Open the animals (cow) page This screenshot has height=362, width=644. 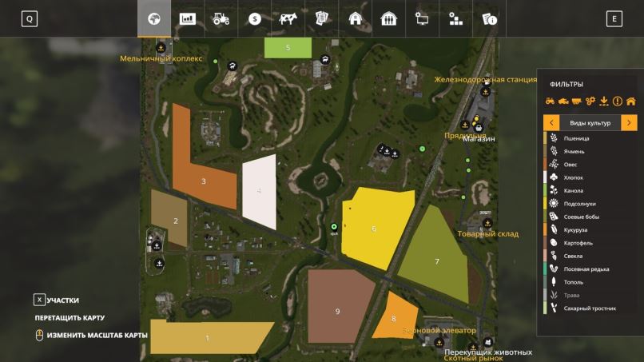click(x=287, y=19)
